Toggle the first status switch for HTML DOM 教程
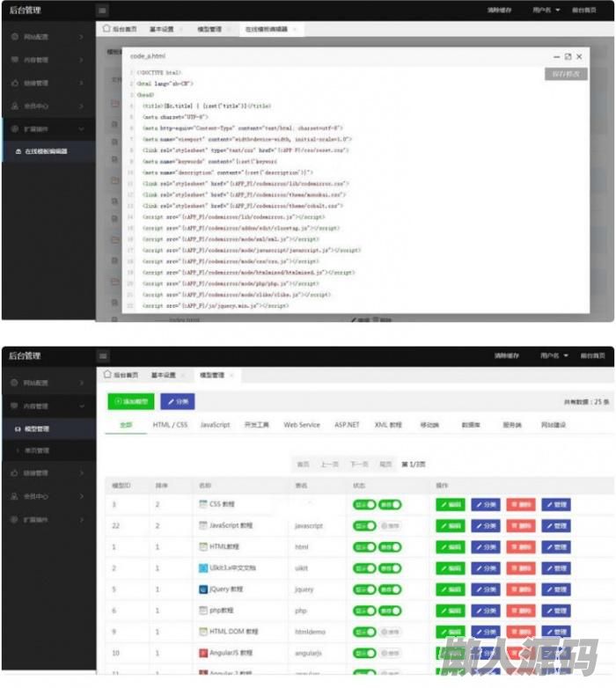The width and height of the screenshot is (616, 688). [x=364, y=632]
